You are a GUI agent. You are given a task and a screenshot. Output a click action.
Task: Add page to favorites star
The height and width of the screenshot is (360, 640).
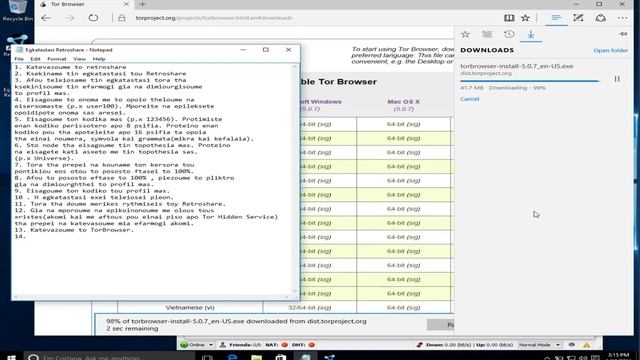525,18
